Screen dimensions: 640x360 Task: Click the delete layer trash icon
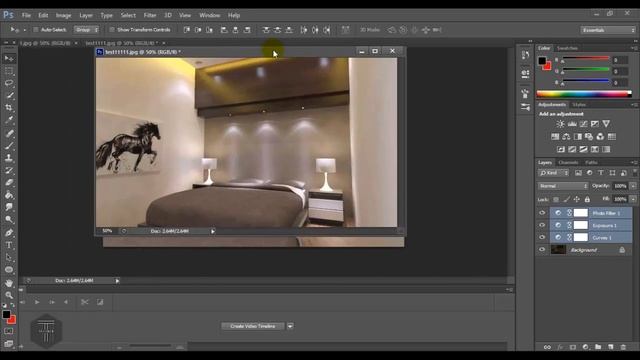pos(623,347)
